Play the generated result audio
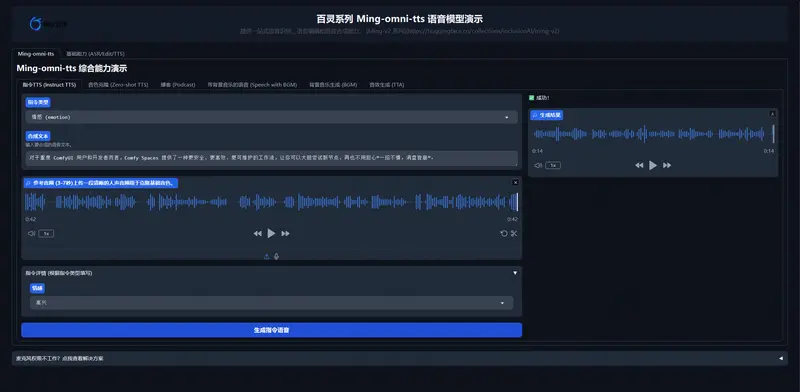This screenshot has width=800, height=392. (x=653, y=165)
